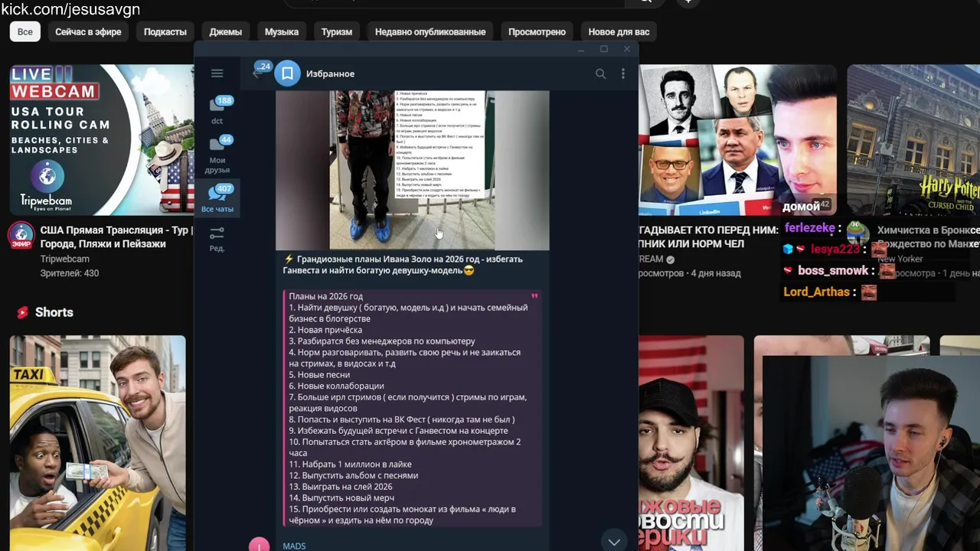Image resolution: width=980 pixels, height=551 pixels.
Task: Search in the Избранное chat
Action: pyautogui.click(x=601, y=73)
